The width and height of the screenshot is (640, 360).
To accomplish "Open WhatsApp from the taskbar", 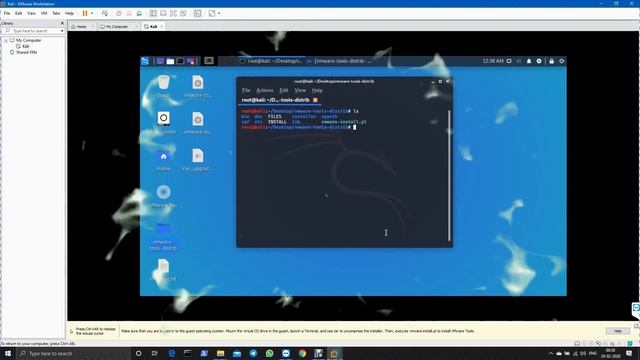I will 269,353.
